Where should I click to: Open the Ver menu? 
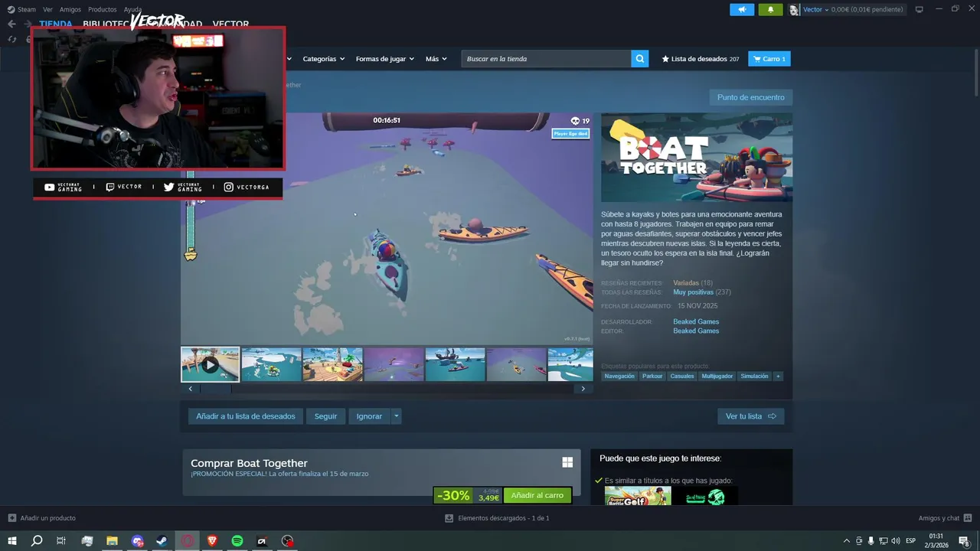click(x=47, y=9)
